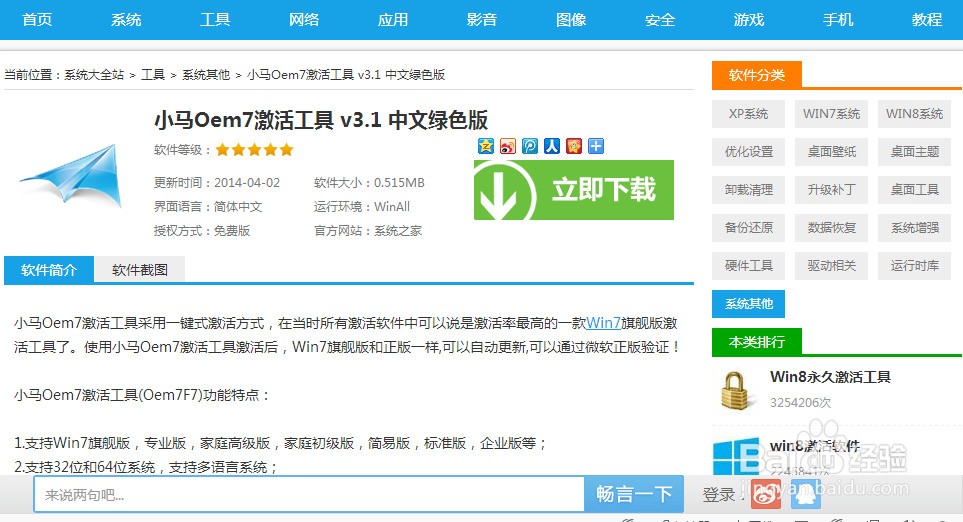This screenshot has width=963, height=522.
Task: Select the 系统增强 category
Action: [914, 228]
